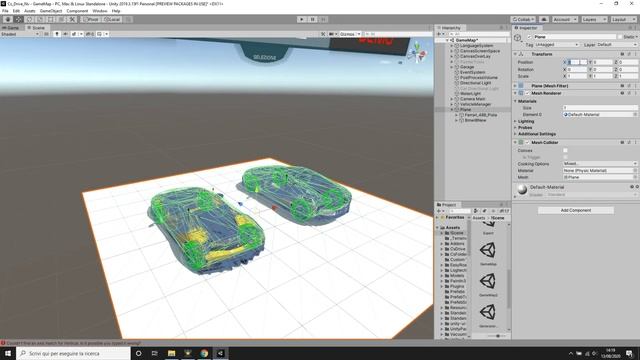This screenshot has width=640, height=360.
Task: Open the custom editor tools icon
Action: (x=72, y=19)
